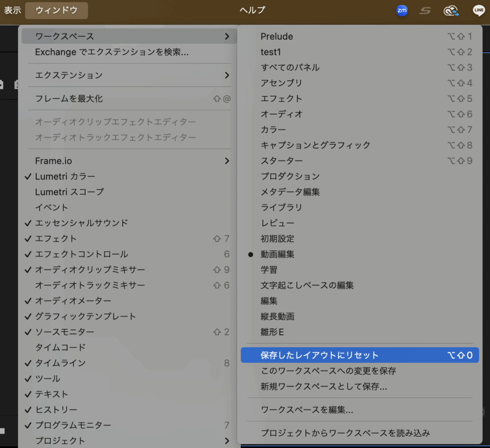Show the オーディオトラックミキサー panel
The height and width of the screenshot is (448, 490).
coord(129,285)
